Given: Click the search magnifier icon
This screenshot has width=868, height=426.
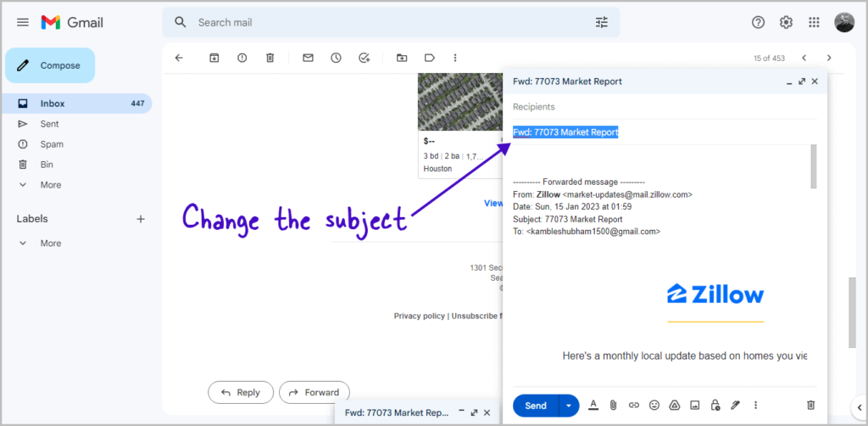Looking at the screenshot, I should pyautogui.click(x=180, y=22).
